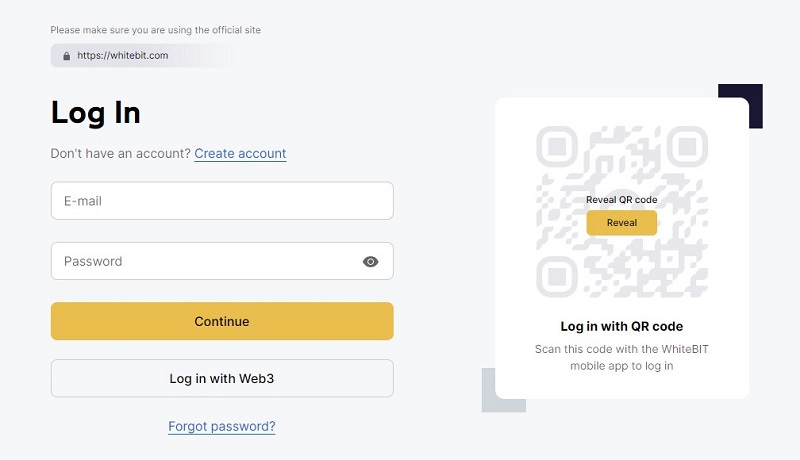Open the Create account link
Viewport: 800px width, 460px height.
[x=240, y=154]
